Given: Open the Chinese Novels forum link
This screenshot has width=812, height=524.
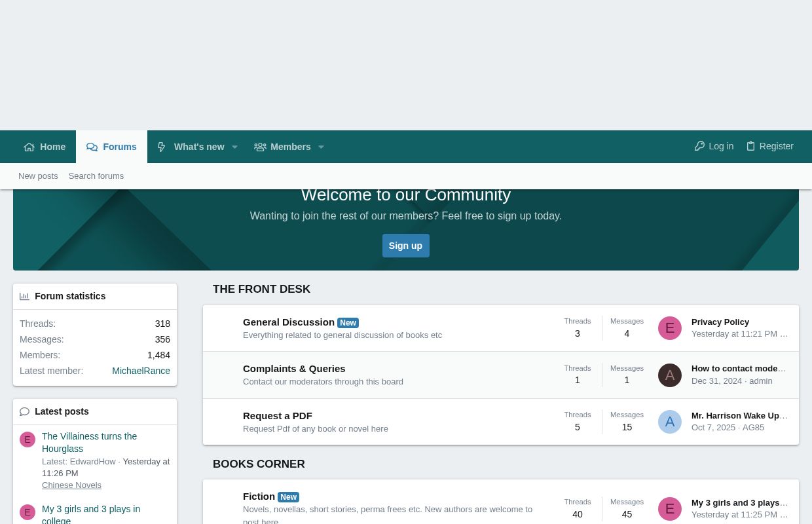Looking at the screenshot, I should click(x=71, y=485).
